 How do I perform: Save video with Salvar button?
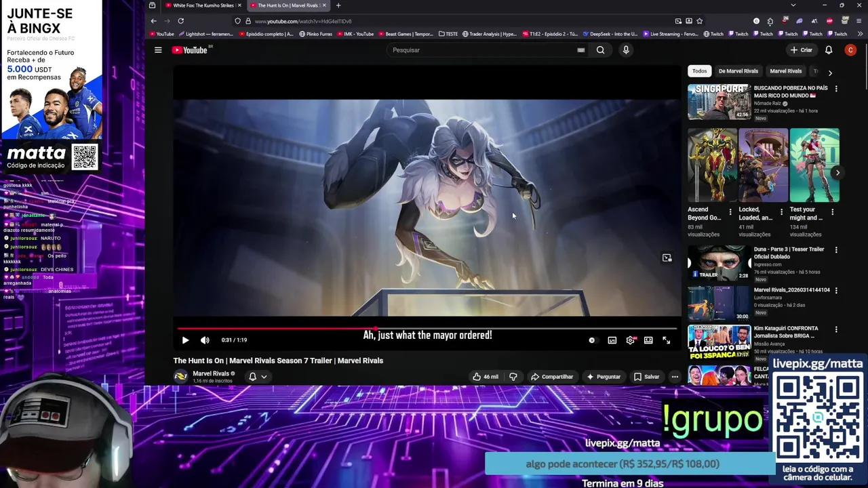[647, 377]
